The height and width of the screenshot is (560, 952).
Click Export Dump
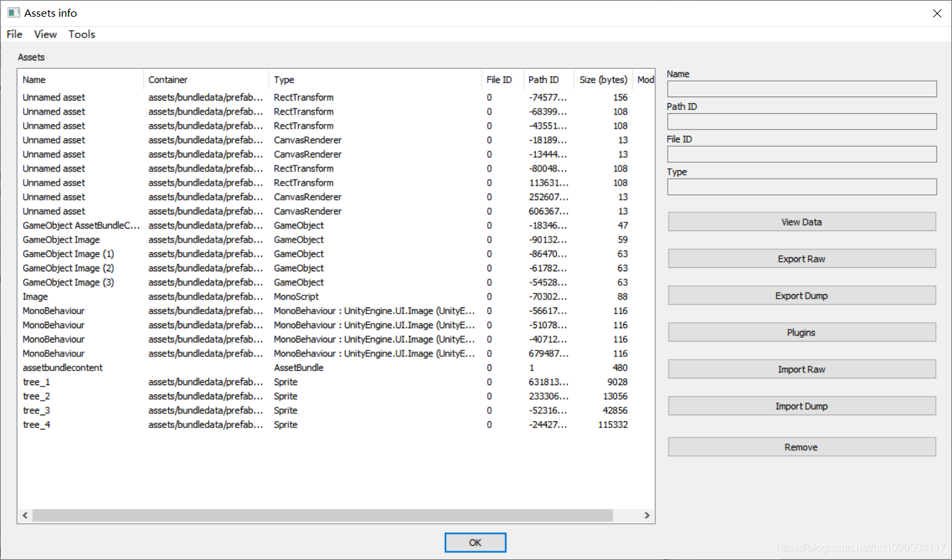point(801,295)
